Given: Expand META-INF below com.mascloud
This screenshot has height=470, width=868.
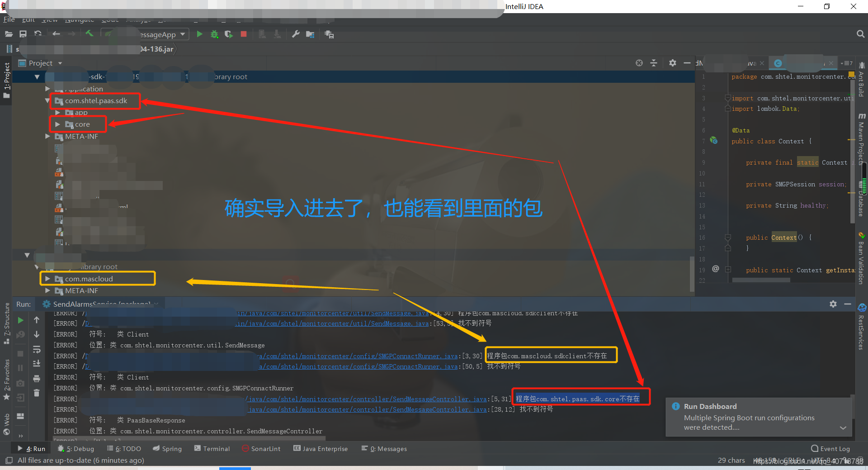Looking at the screenshot, I should coord(47,291).
